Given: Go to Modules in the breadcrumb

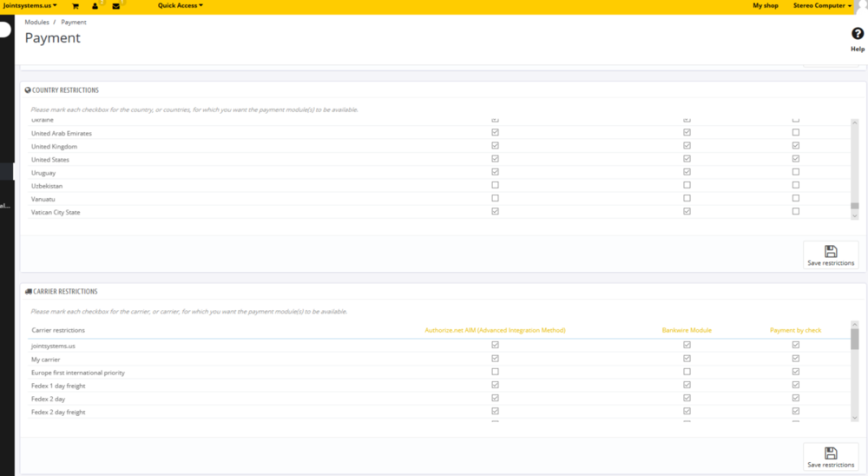Looking at the screenshot, I should [x=36, y=22].
